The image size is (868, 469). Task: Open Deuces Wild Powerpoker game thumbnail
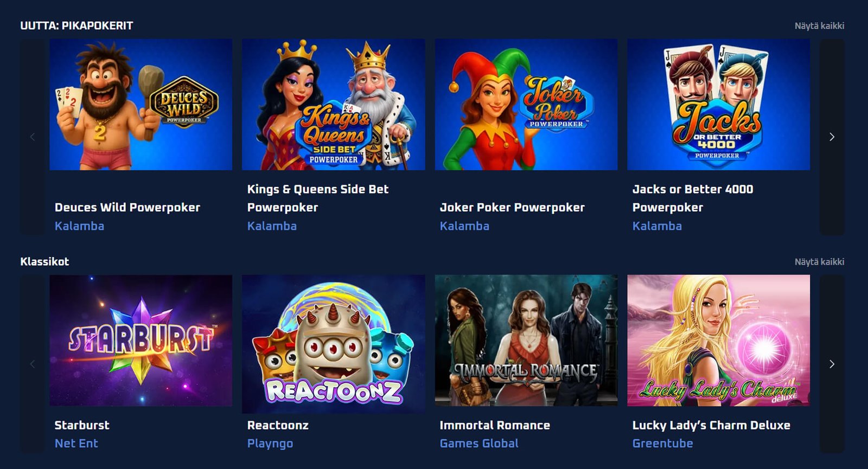coord(141,104)
